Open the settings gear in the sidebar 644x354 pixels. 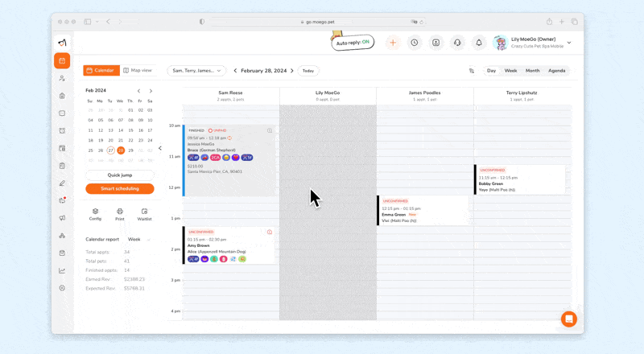(x=62, y=288)
